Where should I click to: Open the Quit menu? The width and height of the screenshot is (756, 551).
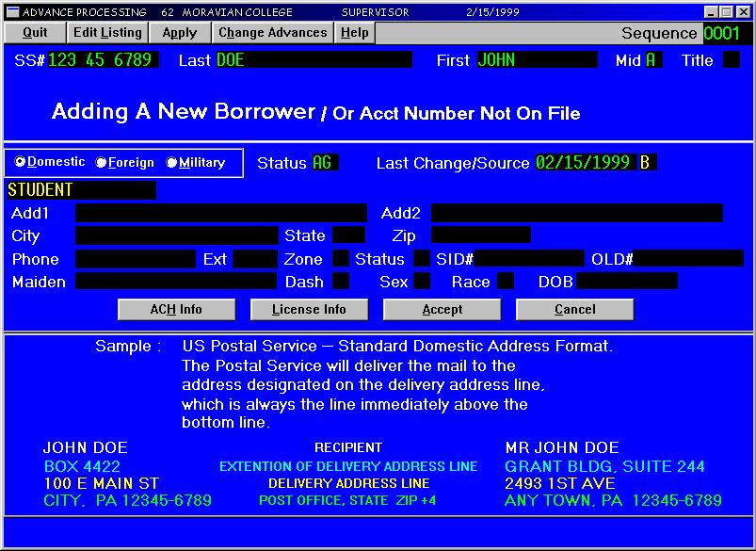[x=35, y=33]
